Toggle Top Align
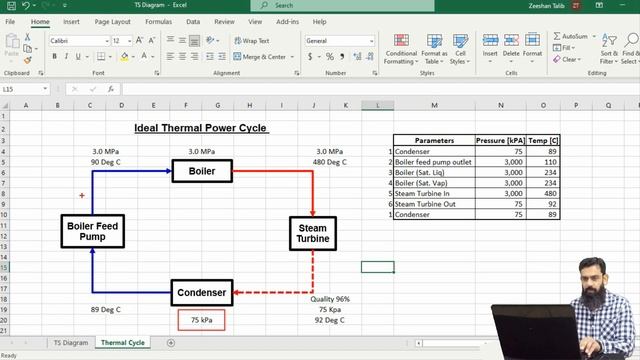 170,40
